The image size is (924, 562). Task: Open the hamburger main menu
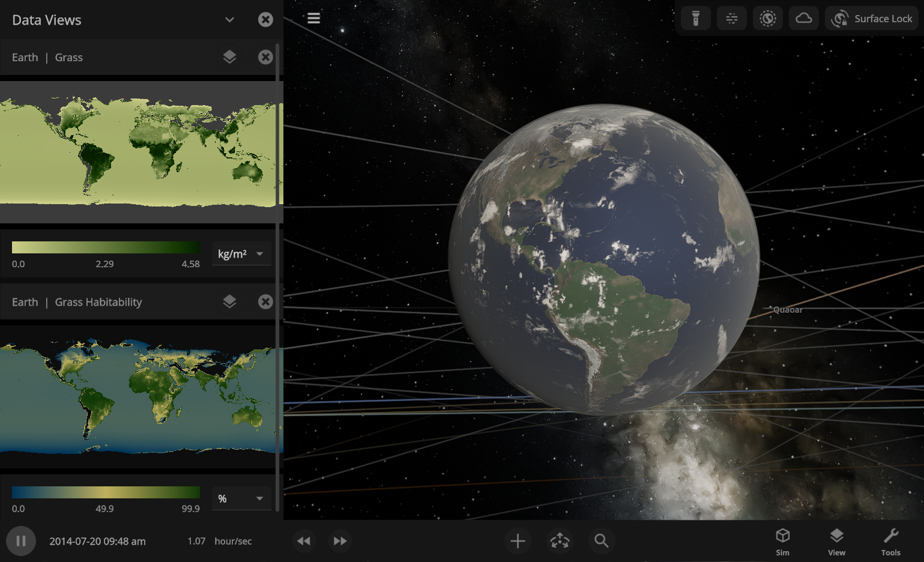pos(313,18)
